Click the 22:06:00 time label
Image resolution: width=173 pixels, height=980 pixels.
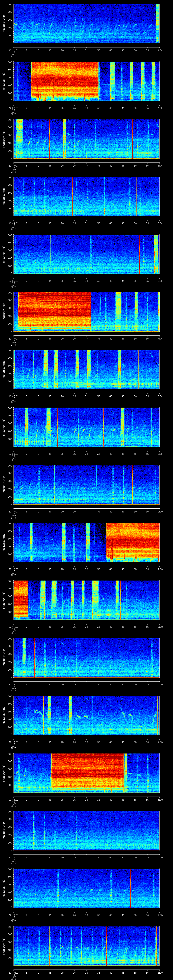(13, 339)
